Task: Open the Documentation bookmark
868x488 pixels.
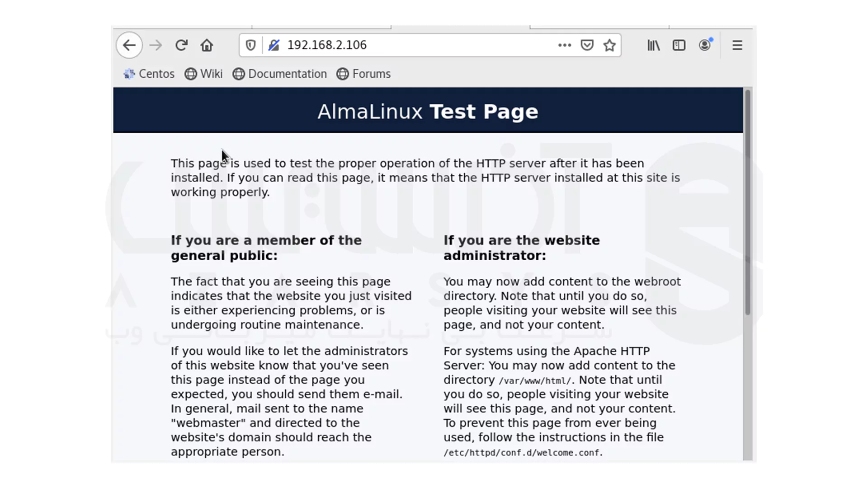Action: tap(279, 74)
